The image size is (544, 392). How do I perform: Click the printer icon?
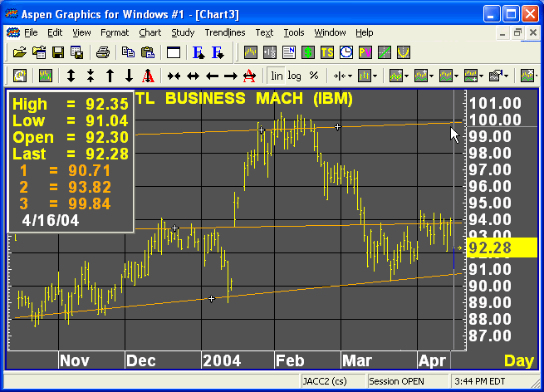[102, 52]
